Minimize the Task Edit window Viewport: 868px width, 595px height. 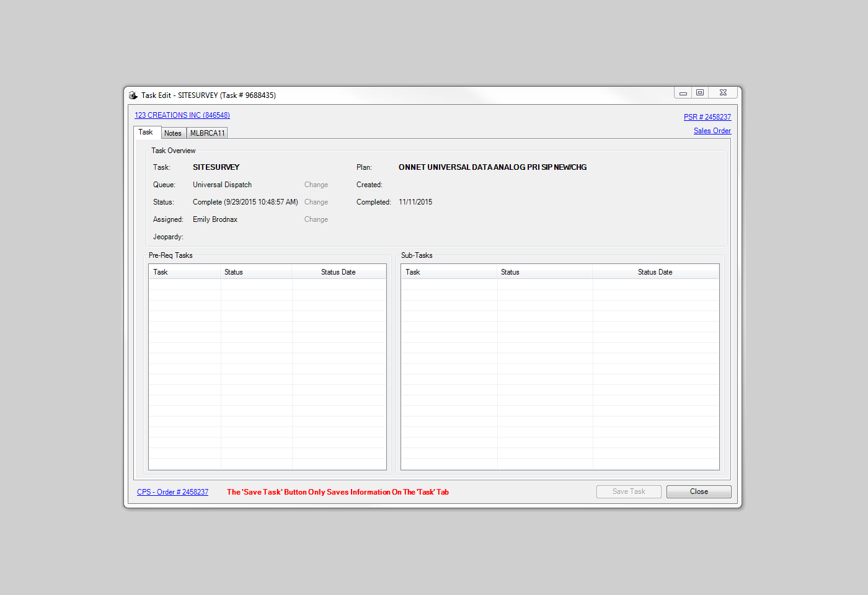(683, 93)
